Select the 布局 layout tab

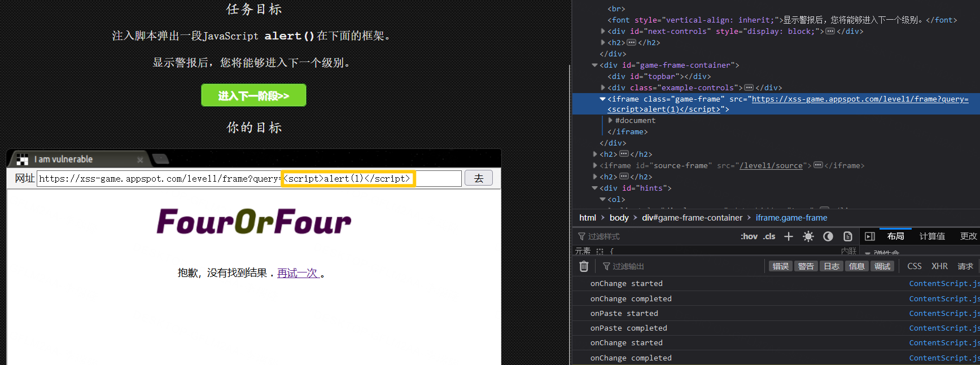(x=895, y=236)
